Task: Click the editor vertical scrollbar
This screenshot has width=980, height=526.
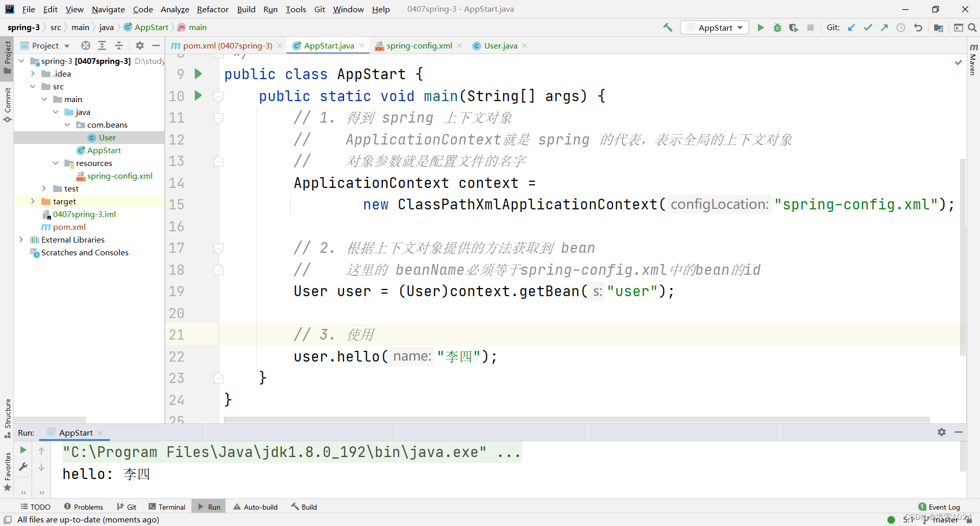Action: tap(963, 257)
